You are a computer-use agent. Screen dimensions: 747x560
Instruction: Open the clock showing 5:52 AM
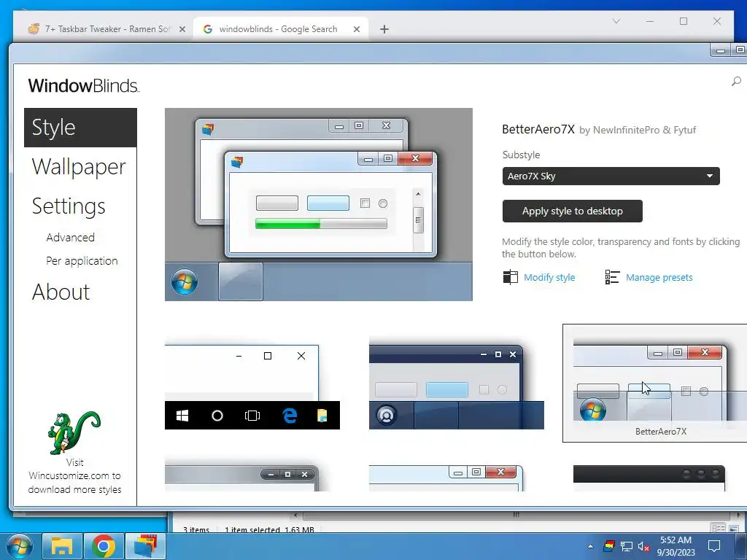[676, 546]
